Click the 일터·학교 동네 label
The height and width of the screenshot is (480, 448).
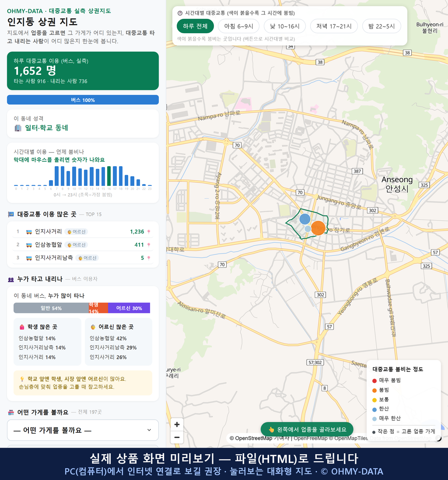pos(46,128)
